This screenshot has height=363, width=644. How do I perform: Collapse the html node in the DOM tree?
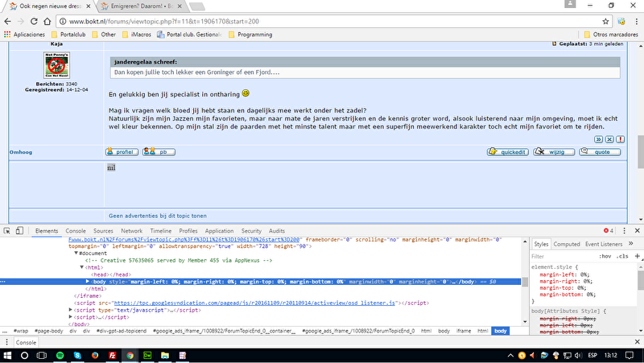tap(82, 267)
